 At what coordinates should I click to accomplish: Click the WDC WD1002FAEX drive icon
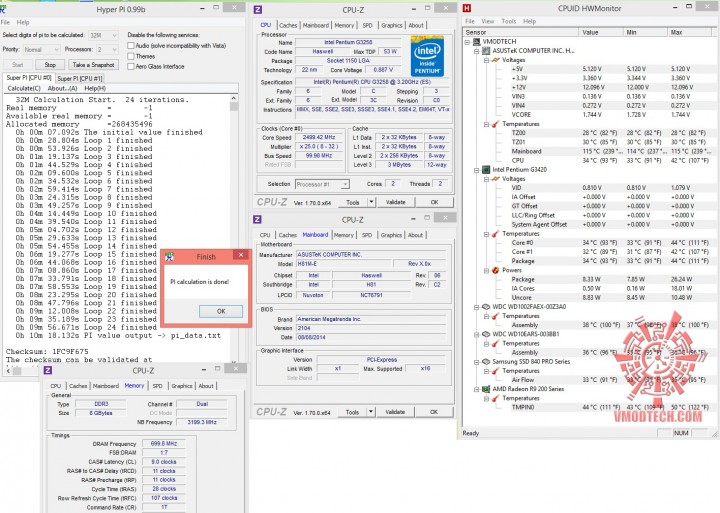click(x=486, y=307)
